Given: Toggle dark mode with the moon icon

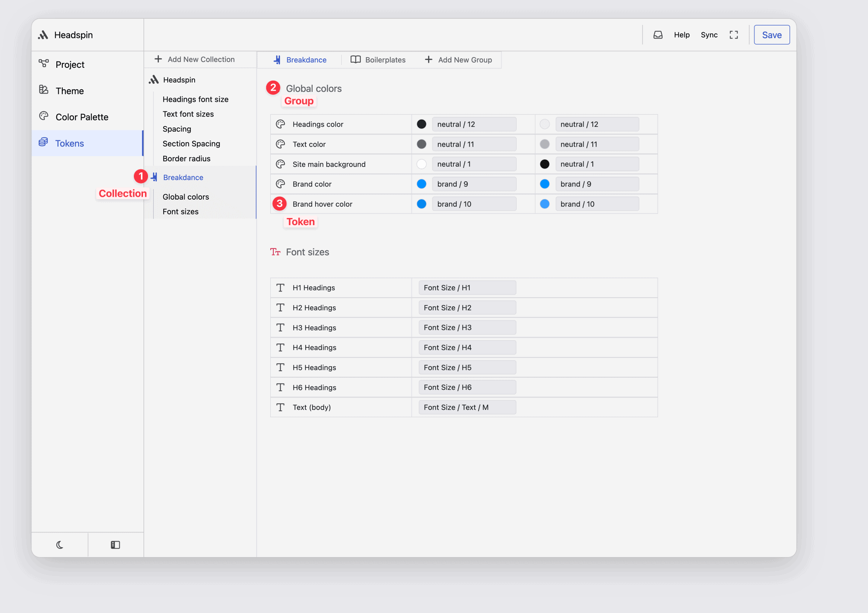Looking at the screenshot, I should click(x=59, y=545).
